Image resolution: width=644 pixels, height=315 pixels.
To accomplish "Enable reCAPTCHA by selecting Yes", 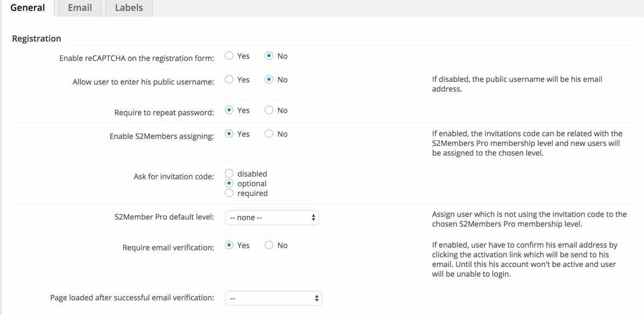I will (229, 55).
